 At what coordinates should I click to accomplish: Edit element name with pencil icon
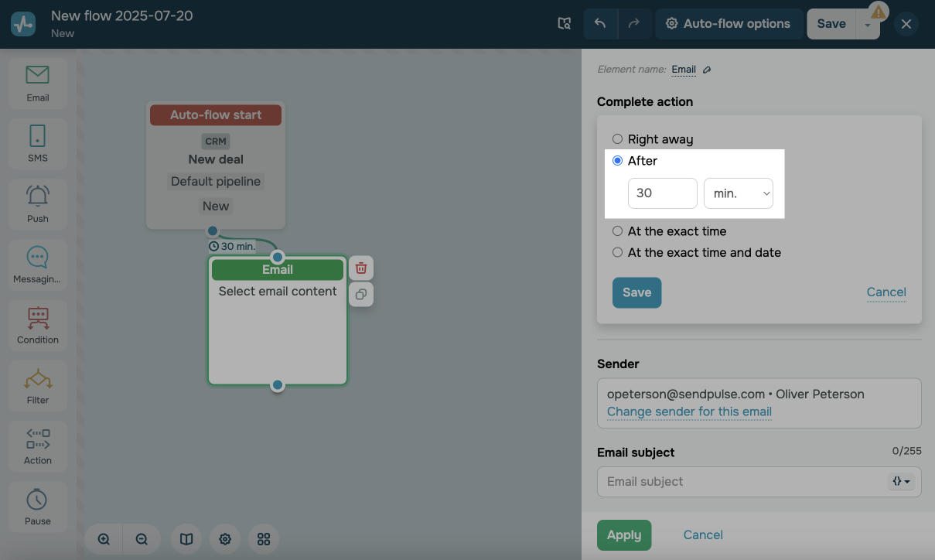click(x=707, y=70)
